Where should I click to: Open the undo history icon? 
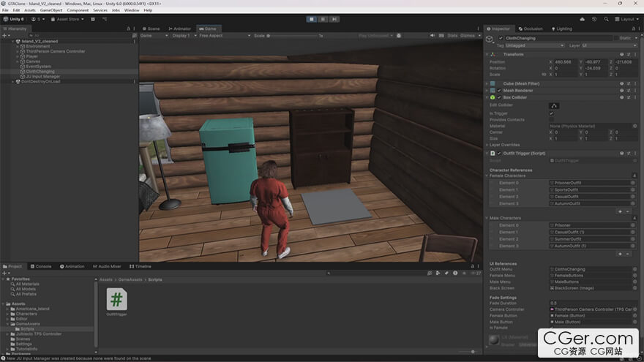tap(593, 19)
